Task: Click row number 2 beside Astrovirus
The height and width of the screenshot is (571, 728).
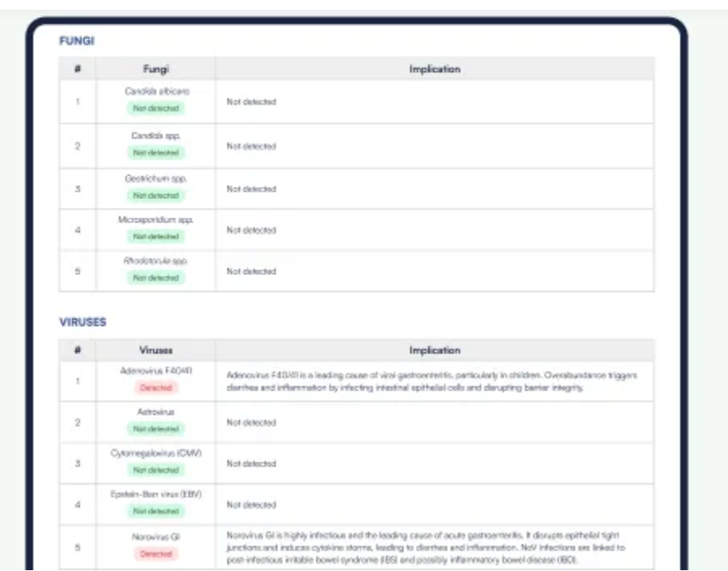Action: click(78, 422)
